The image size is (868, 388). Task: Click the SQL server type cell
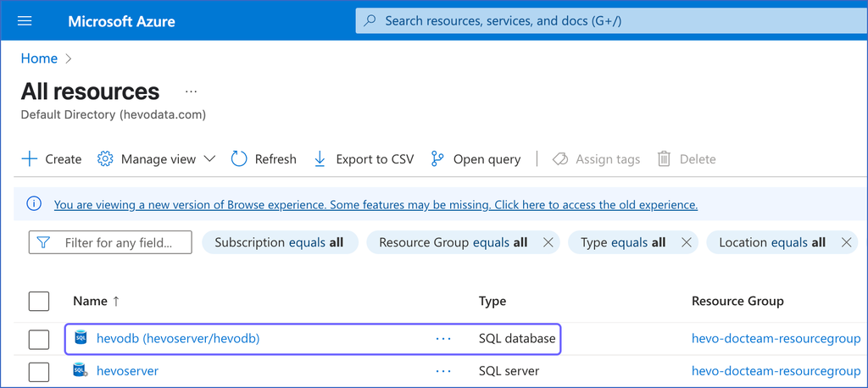pos(509,371)
